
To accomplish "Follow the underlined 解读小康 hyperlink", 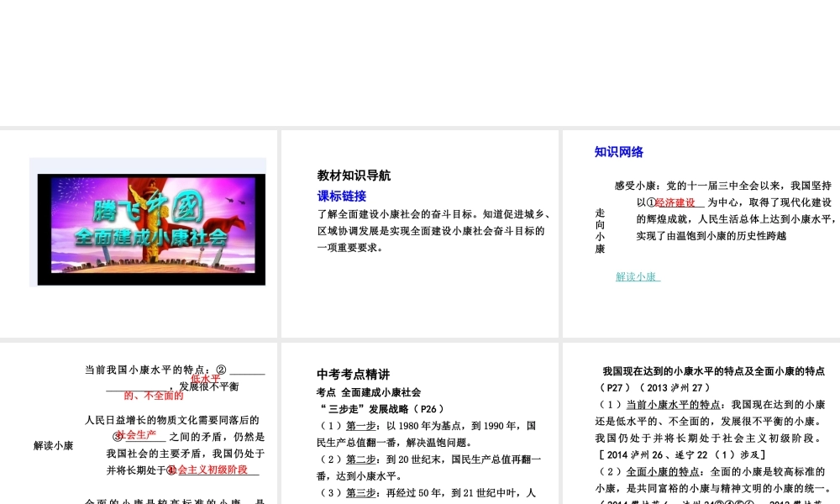I will (638, 277).
